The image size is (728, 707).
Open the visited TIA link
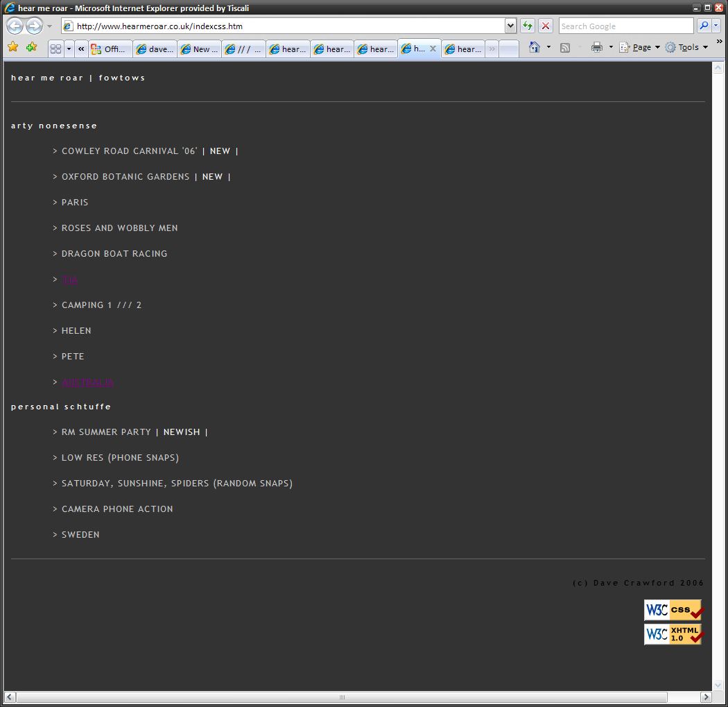69,279
